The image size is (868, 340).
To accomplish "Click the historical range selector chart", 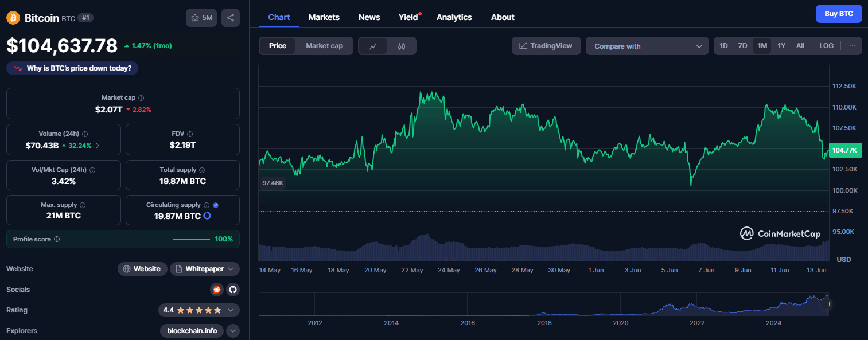I will click(543, 304).
